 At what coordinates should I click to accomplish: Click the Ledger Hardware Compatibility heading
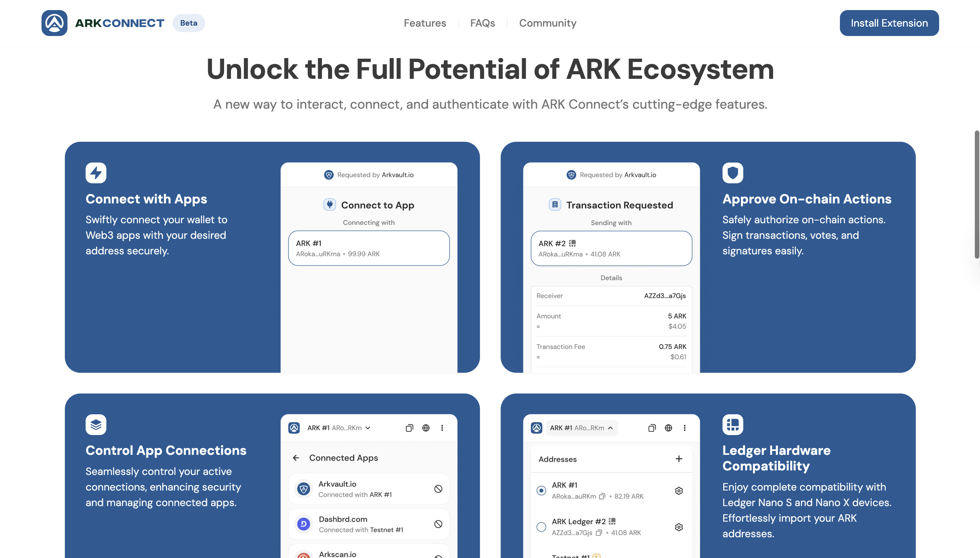point(776,458)
